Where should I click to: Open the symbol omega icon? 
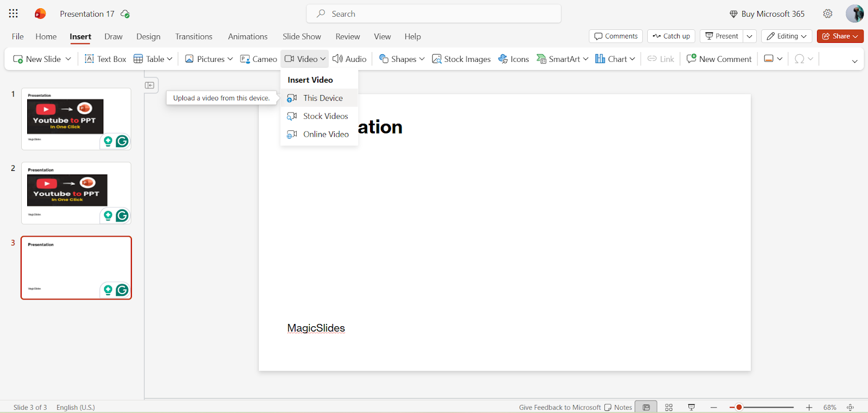click(x=799, y=59)
